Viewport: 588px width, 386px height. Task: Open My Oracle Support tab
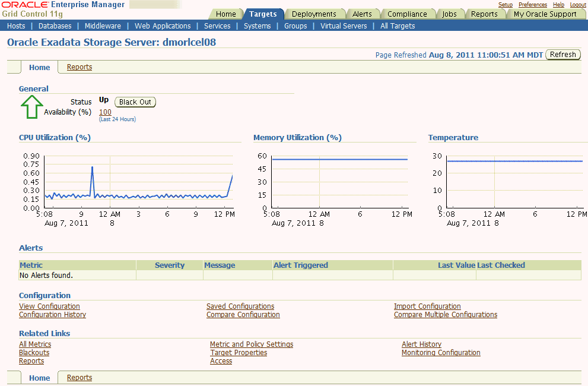(x=545, y=14)
